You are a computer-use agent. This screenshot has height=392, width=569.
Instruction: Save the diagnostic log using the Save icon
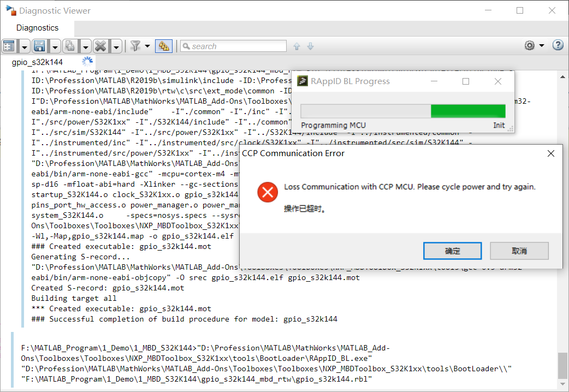(39, 46)
